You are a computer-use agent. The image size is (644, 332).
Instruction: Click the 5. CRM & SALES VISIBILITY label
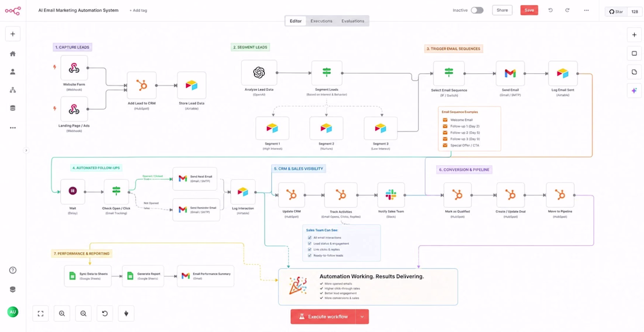click(x=299, y=169)
